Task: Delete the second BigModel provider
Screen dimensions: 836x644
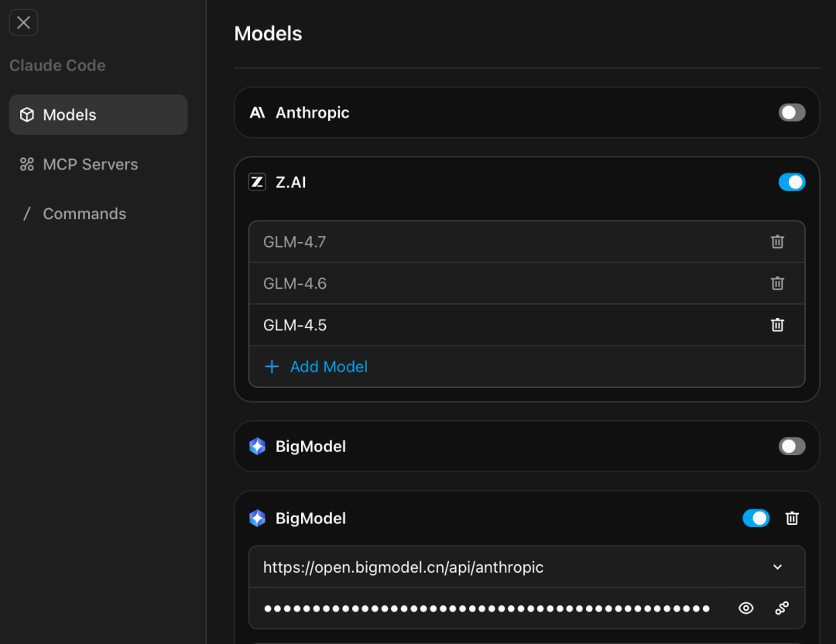Action: tap(792, 518)
